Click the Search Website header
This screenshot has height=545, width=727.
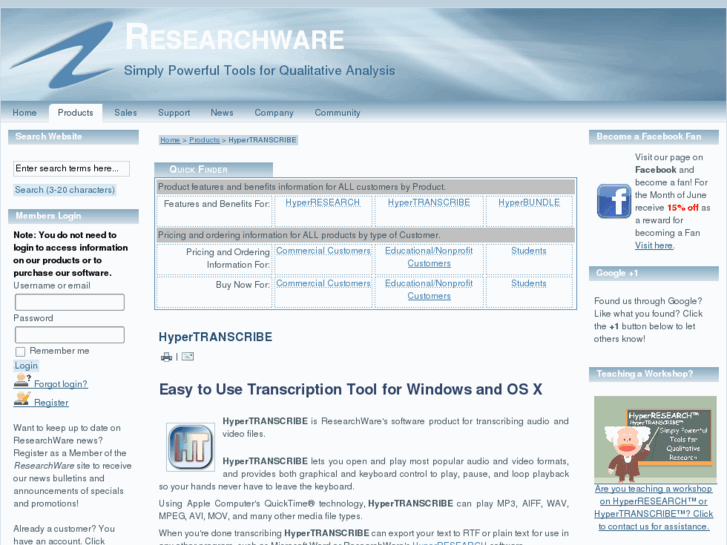(x=73, y=137)
